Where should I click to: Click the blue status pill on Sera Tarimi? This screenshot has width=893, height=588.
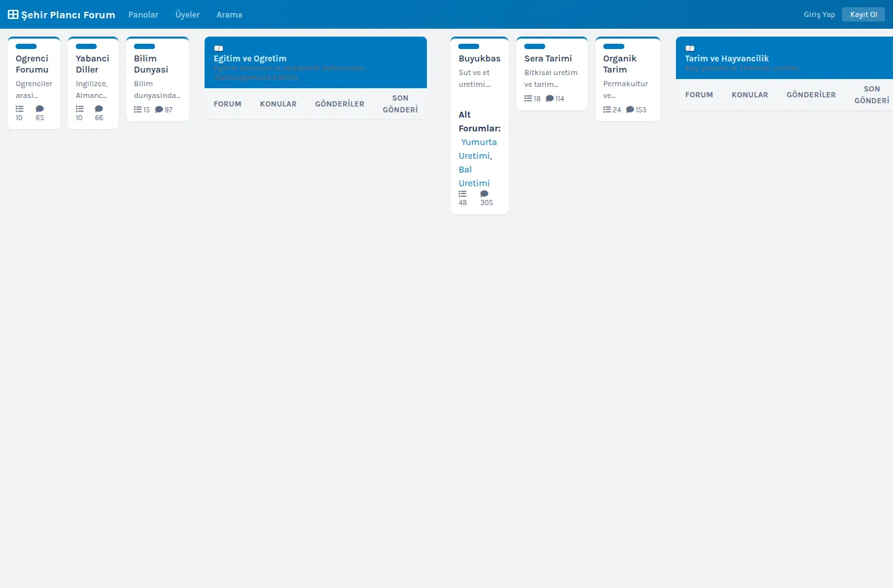click(x=535, y=46)
